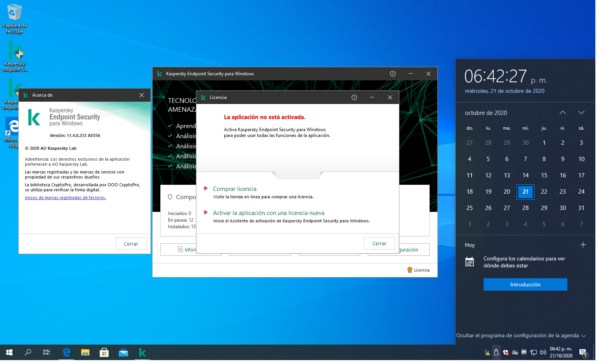Click the Introducción calendar setup button
The height and width of the screenshot is (364, 614).
(525, 284)
